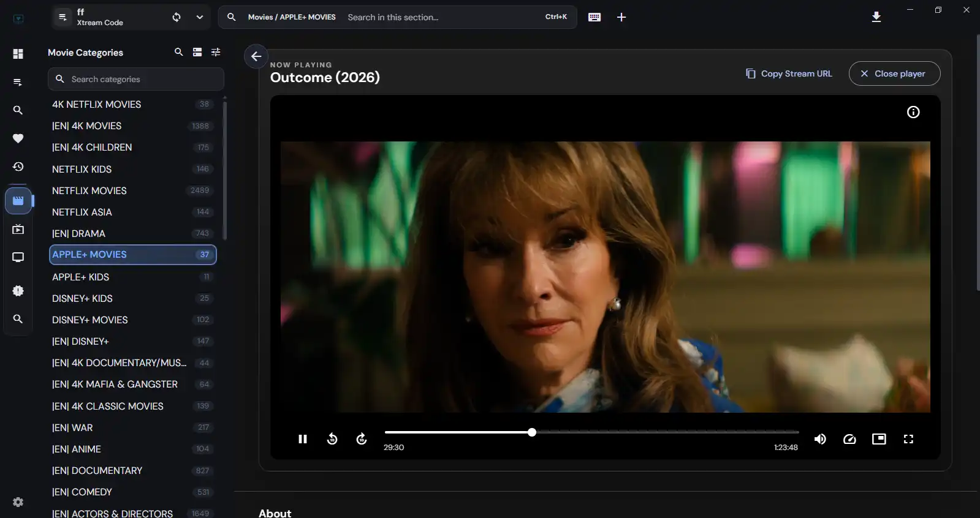Open the NETFLIX MOVIES category
Screen dimensions: 980x518
(x=132, y=190)
